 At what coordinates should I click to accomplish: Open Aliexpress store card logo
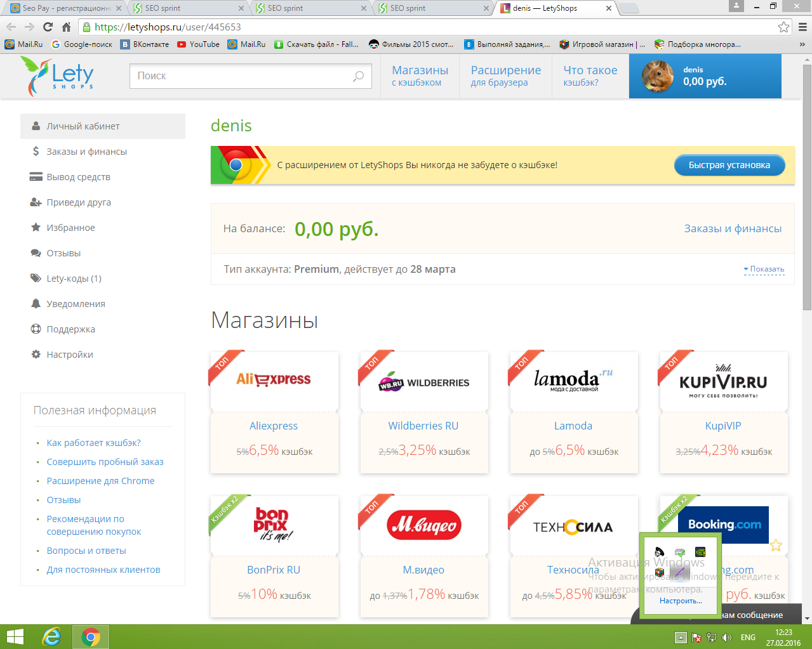(x=274, y=379)
